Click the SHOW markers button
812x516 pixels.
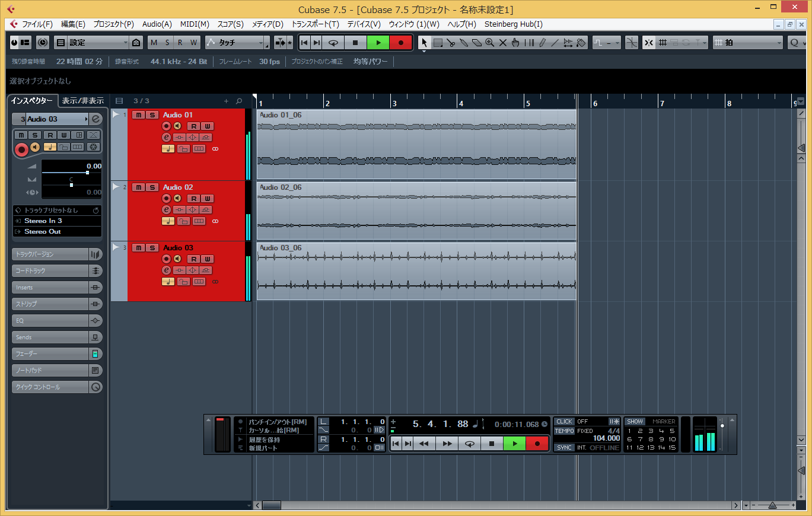click(x=634, y=422)
